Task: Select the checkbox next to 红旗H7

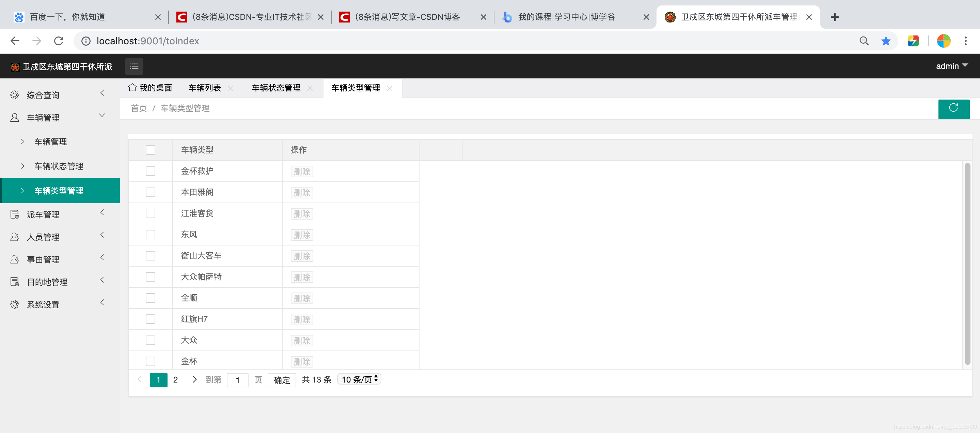Action: [x=150, y=319]
